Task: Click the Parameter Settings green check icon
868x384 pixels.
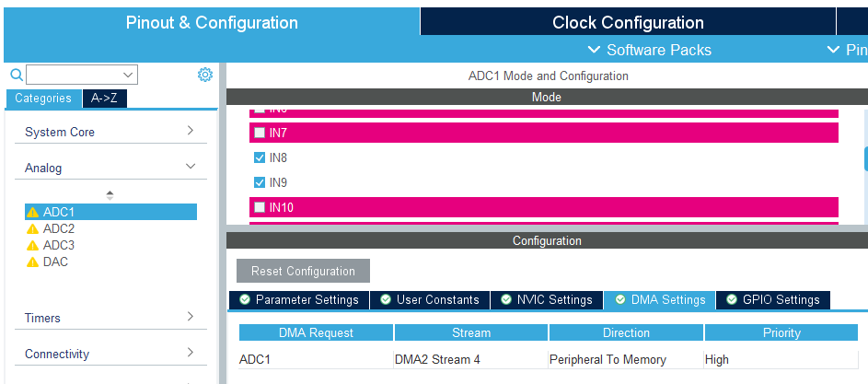Action: tap(245, 300)
